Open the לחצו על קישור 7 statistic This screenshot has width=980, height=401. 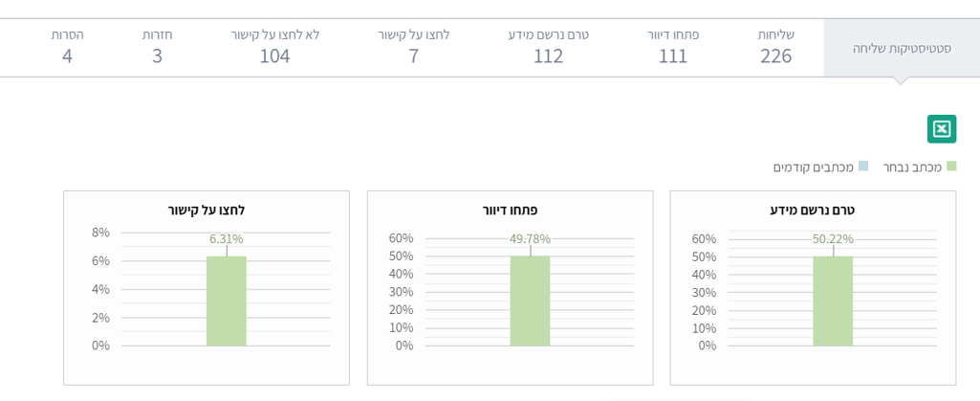coord(413,47)
